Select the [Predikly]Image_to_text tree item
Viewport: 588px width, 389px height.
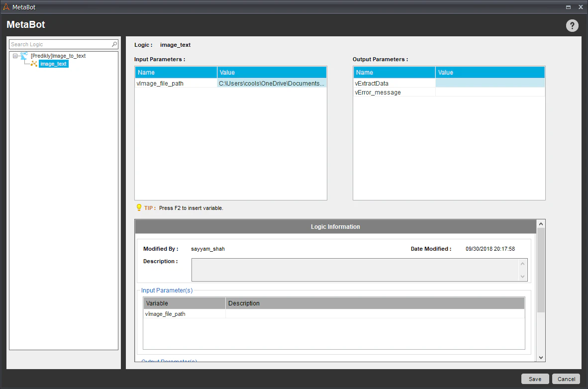[58, 56]
